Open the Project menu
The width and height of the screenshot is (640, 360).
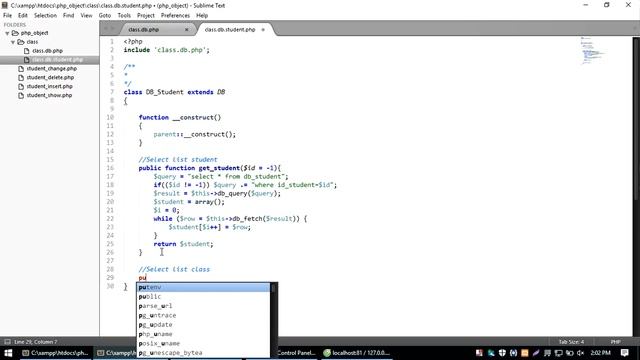coord(146,16)
